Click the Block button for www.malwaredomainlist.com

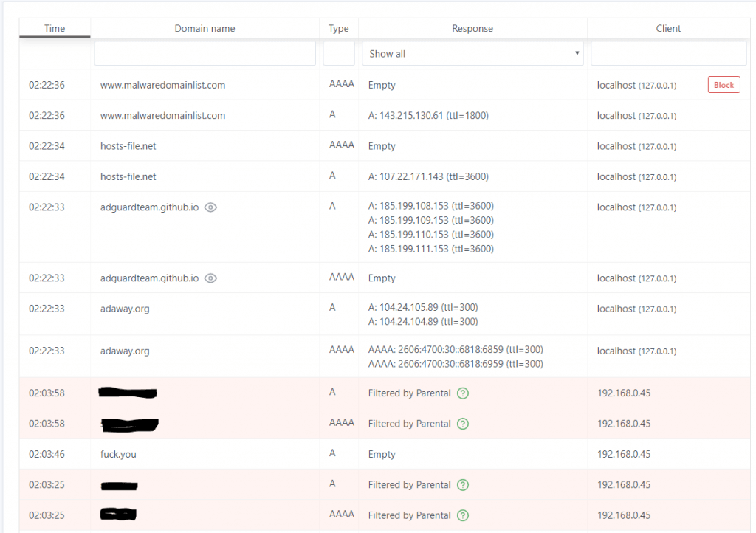tap(724, 85)
